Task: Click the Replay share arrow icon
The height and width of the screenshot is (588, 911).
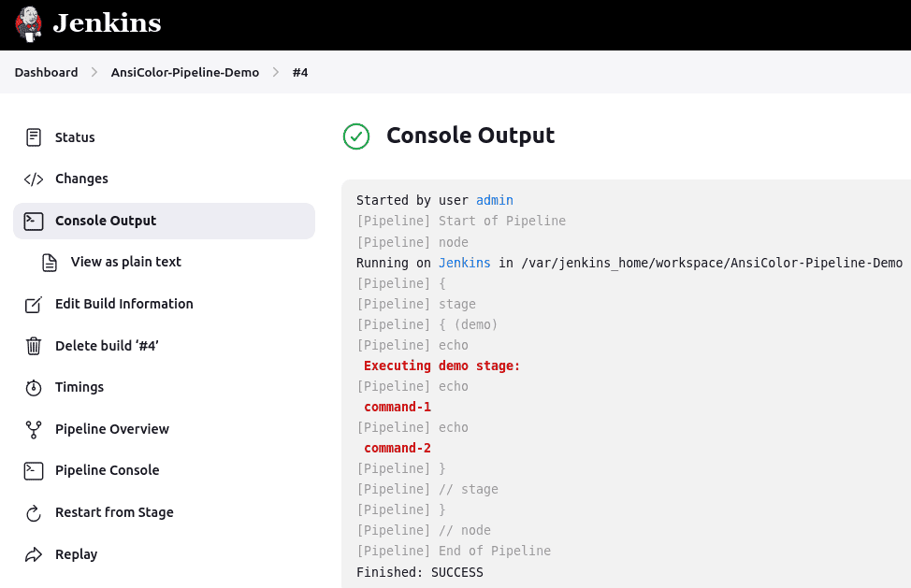Action: pyautogui.click(x=34, y=555)
